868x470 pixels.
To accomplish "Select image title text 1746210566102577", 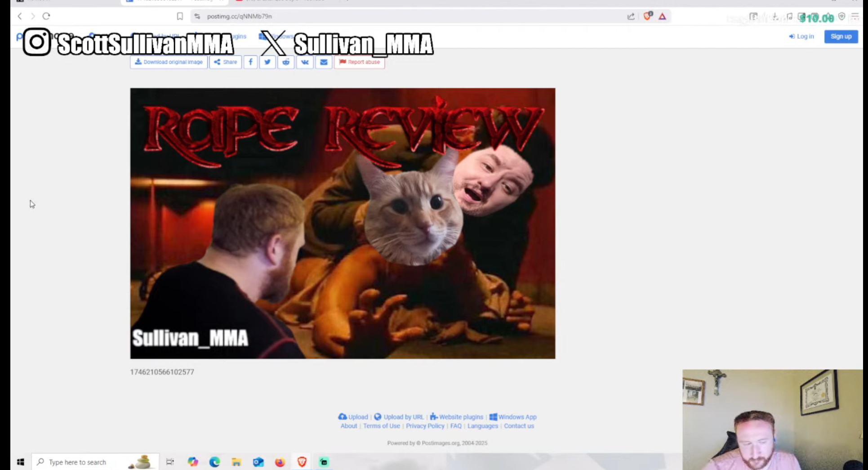I will point(162,372).
